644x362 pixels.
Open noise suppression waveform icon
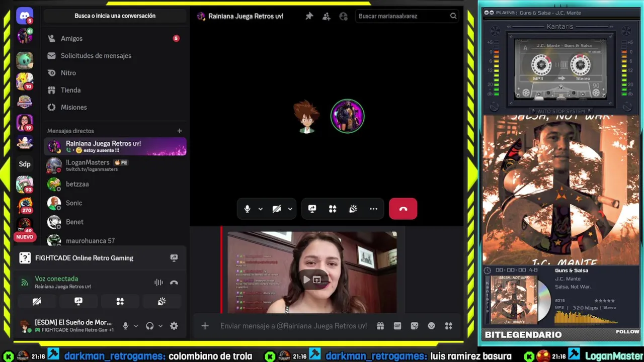[x=158, y=283]
